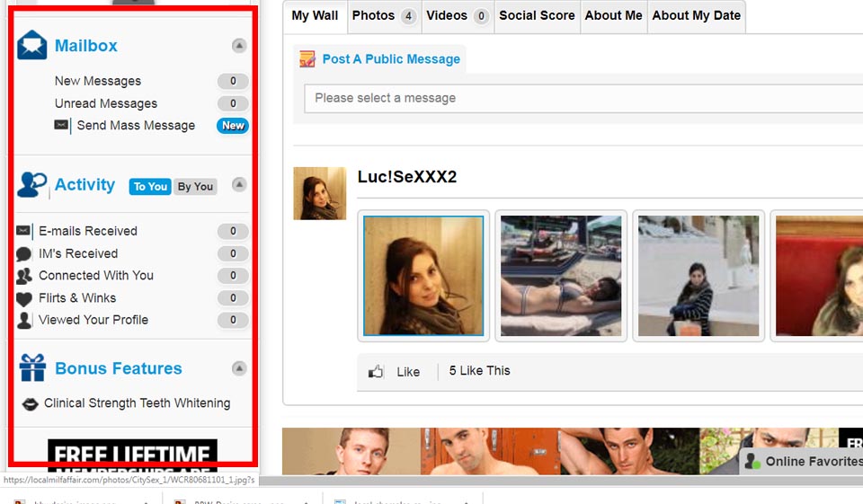This screenshot has height=504, width=863.
Task: Click the Mailbox envelope icon
Action: 32,46
